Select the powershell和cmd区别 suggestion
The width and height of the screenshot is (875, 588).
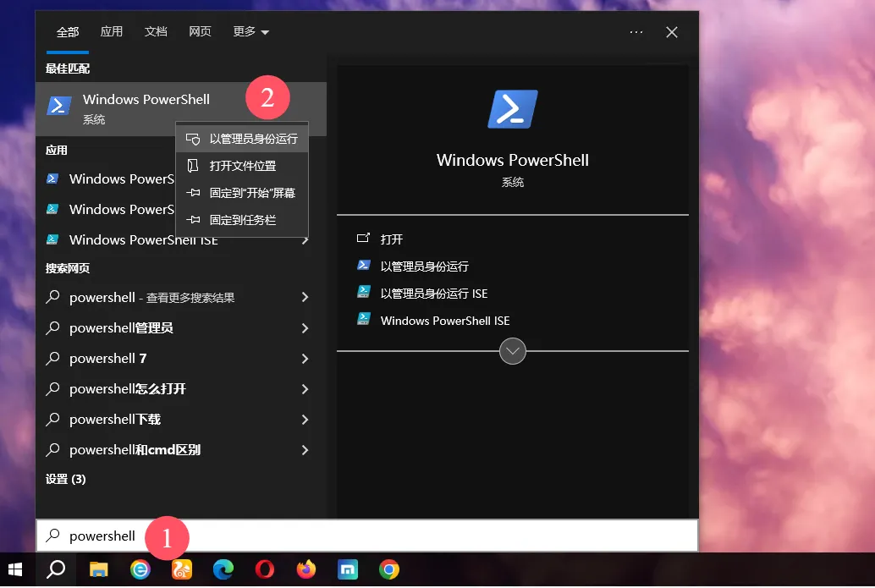181,449
